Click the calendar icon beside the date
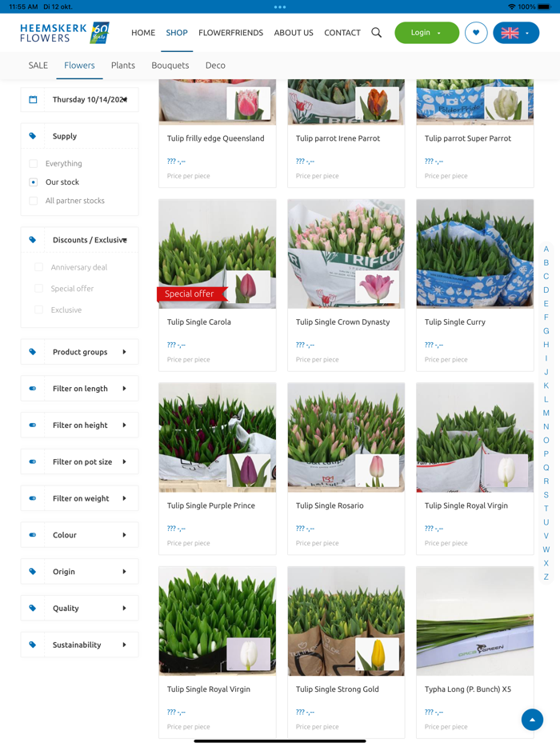 pyautogui.click(x=33, y=99)
